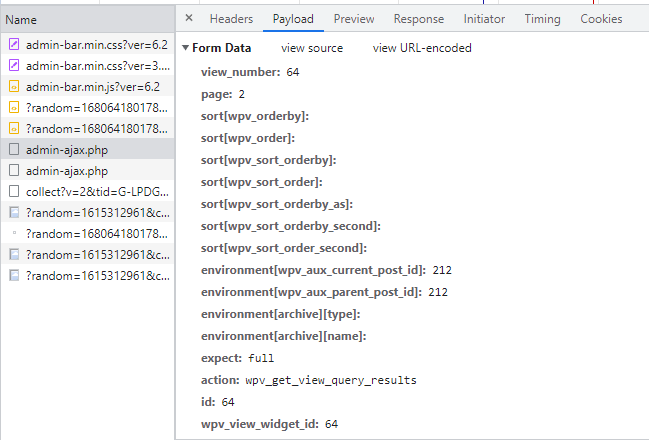This screenshot has width=649, height=440.
Task: Open the Headers tab
Action: [231, 19]
